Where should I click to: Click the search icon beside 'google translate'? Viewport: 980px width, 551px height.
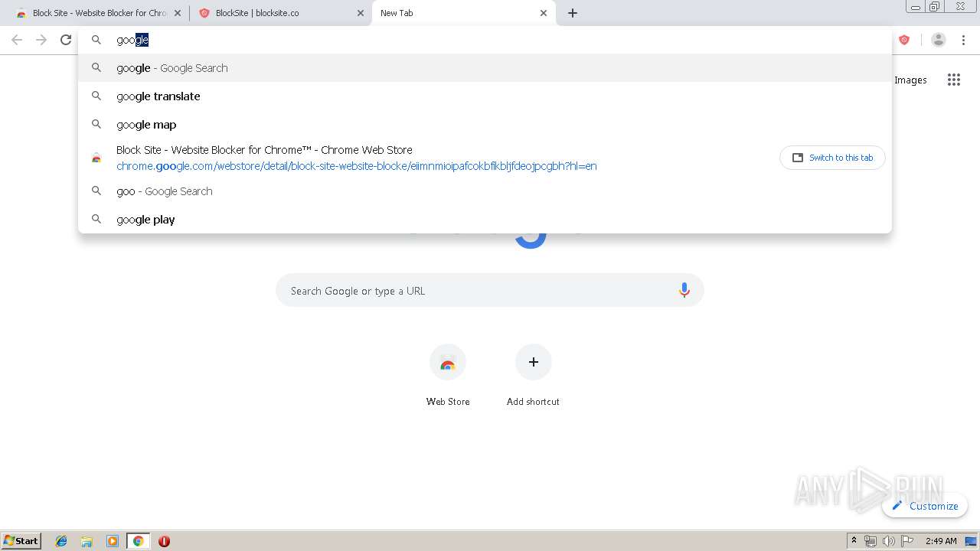(96, 96)
